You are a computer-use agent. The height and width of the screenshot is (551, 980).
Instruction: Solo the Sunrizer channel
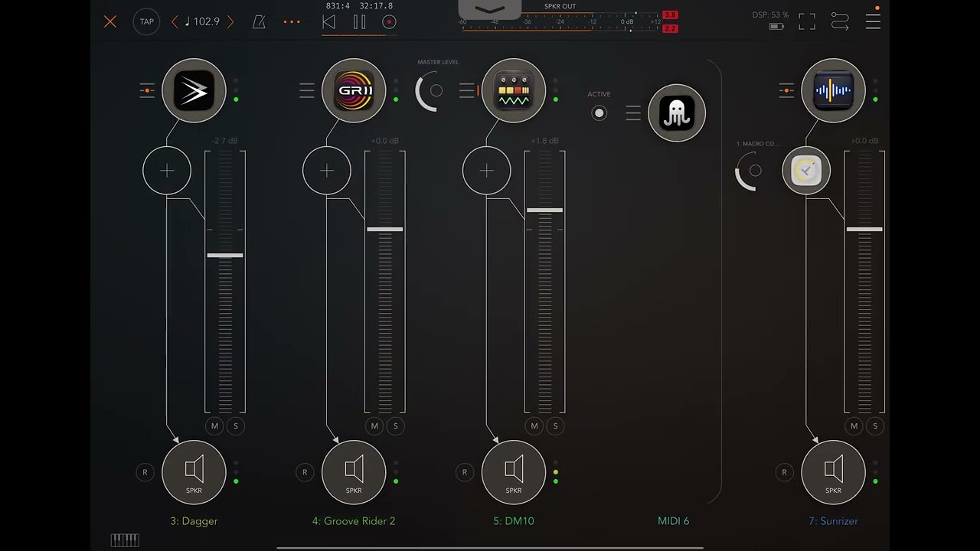875,426
